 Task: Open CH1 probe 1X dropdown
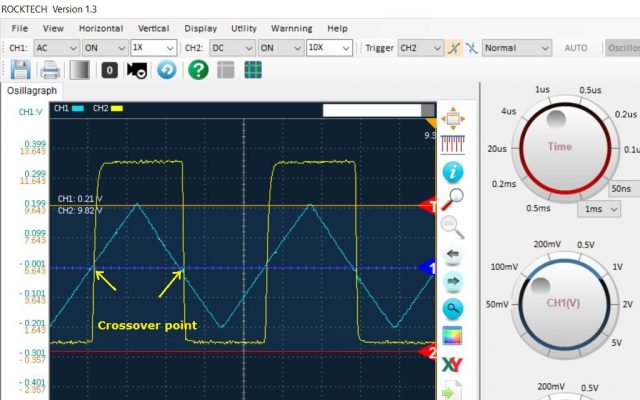tap(153, 48)
